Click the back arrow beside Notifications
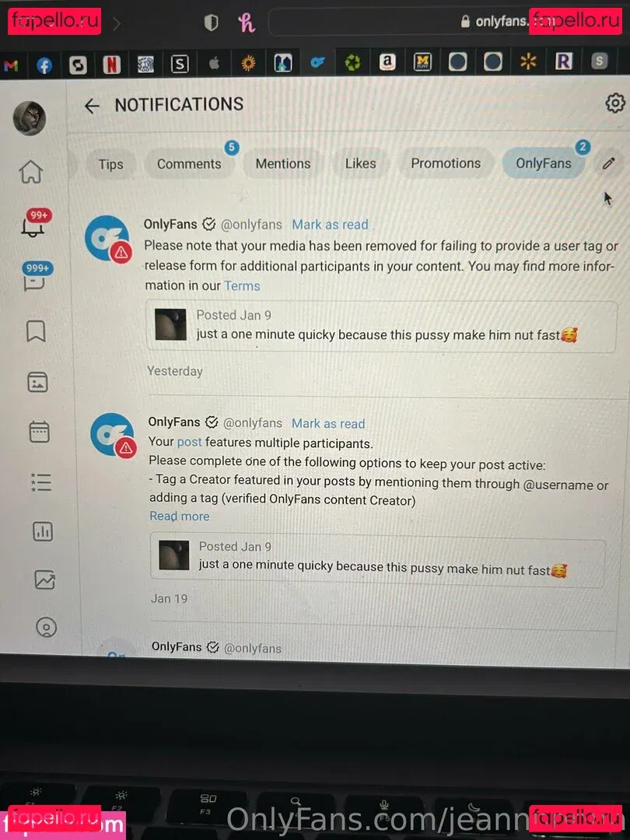Screen dimensions: 630x840 (x=92, y=106)
